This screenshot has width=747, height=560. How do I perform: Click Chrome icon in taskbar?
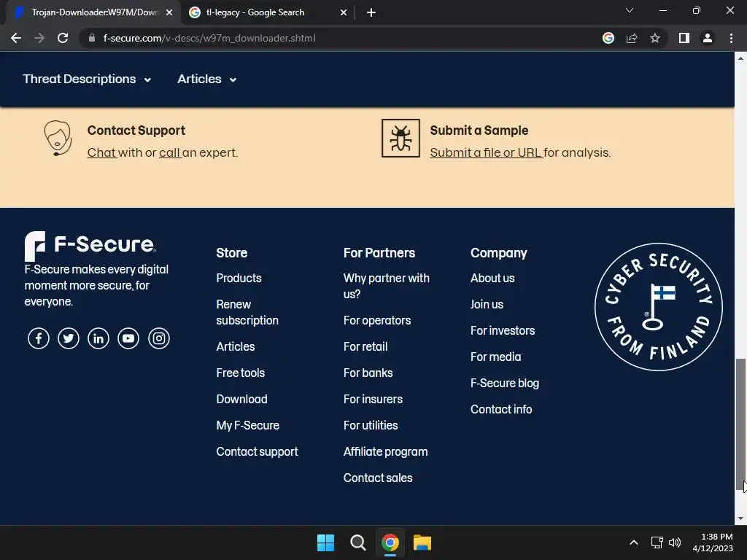coord(390,542)
